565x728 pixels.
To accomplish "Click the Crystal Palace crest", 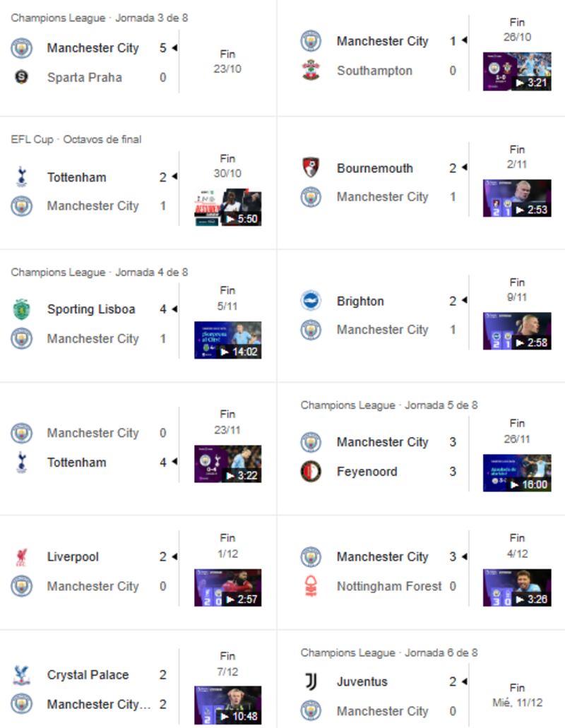I will (21, 675).
